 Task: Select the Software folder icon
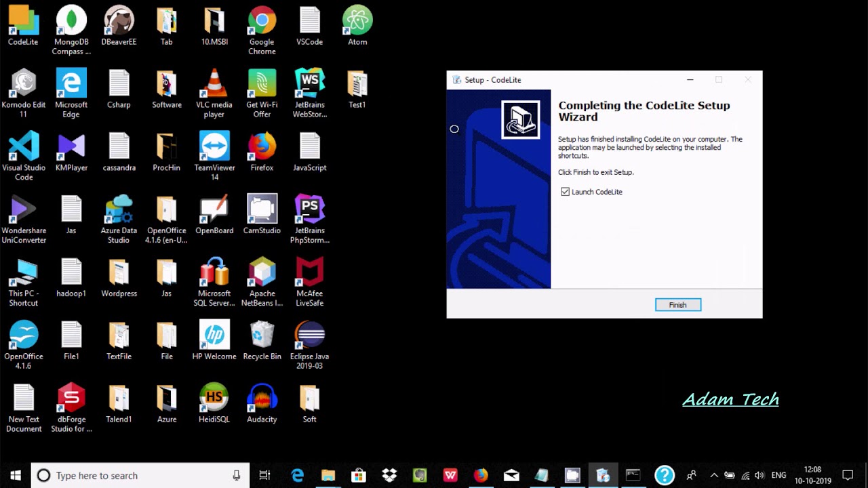coord(167,89)
